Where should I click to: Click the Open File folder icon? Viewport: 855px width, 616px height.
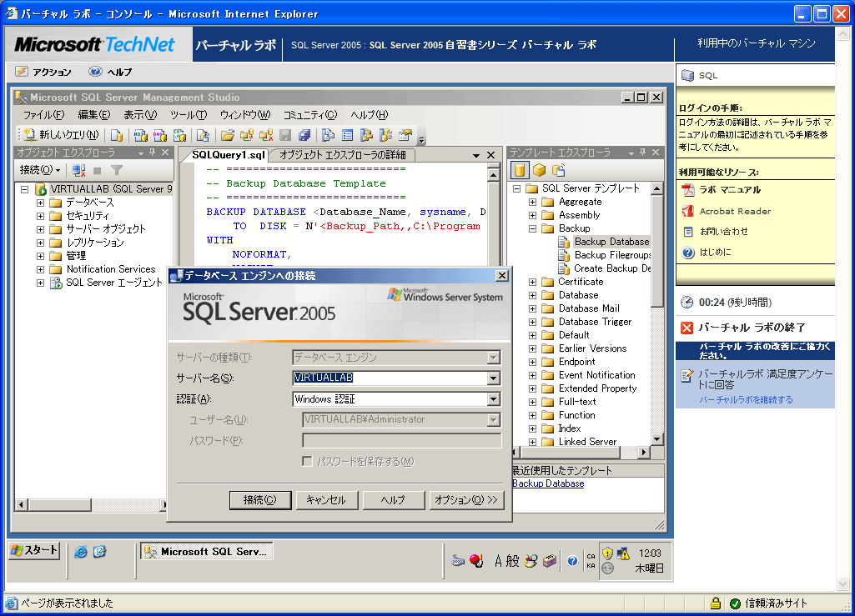[x=228, y=135]
